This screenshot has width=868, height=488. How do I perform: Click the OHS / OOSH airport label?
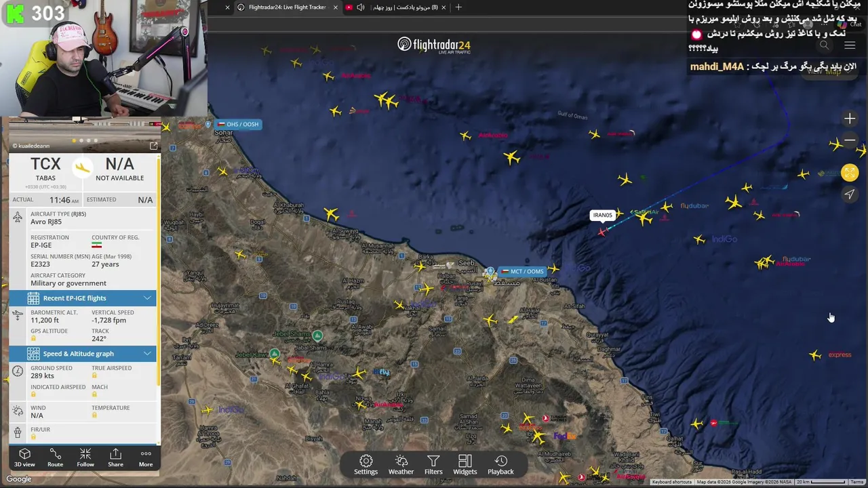click(237, 124)
